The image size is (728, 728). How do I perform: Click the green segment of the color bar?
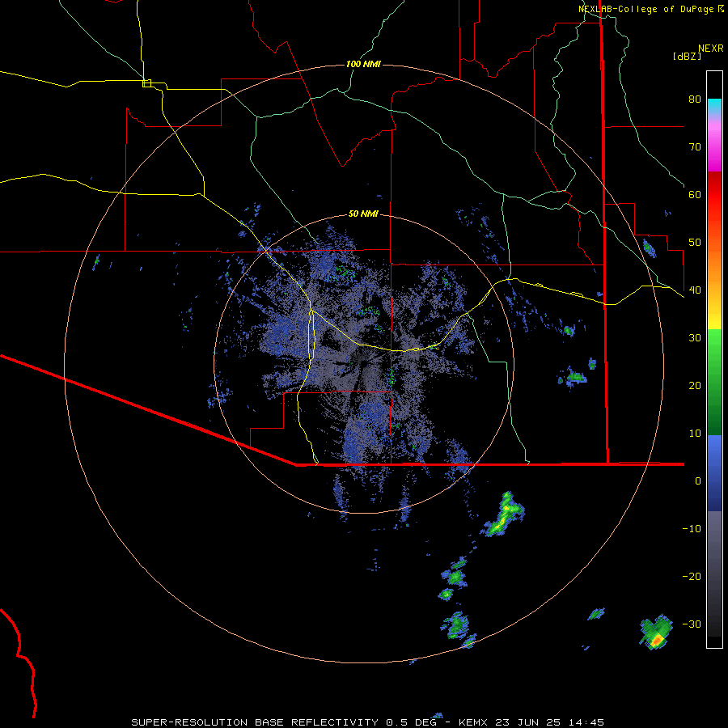tap(714, 382)
